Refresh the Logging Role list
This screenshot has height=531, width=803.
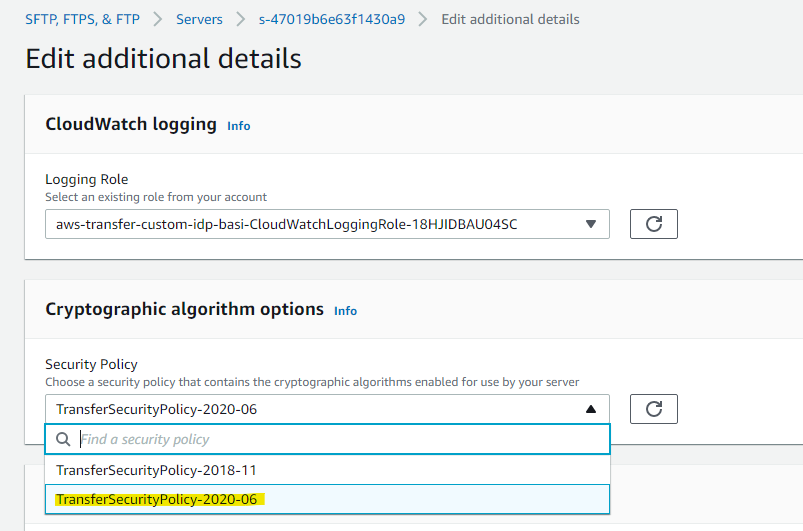[653, 224]
